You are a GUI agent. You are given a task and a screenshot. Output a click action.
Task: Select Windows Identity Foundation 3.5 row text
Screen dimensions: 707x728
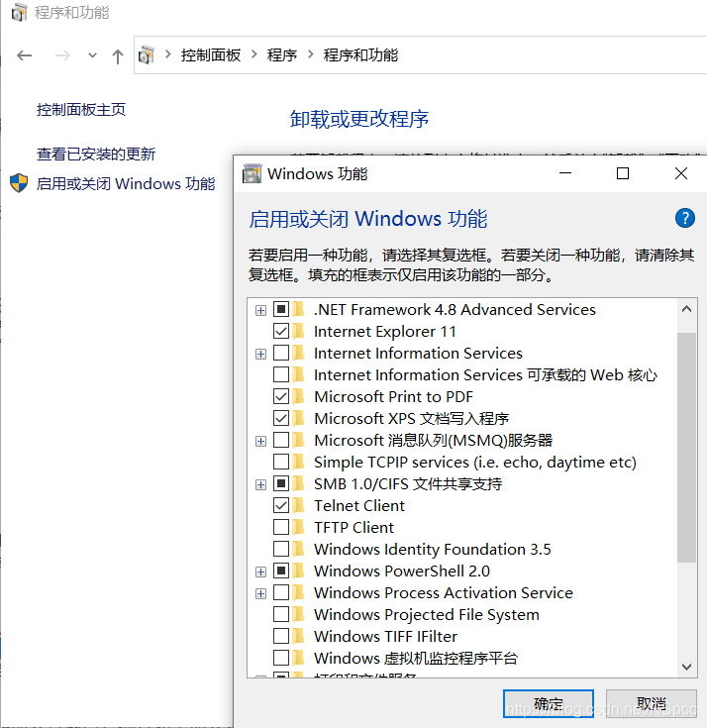432,550
